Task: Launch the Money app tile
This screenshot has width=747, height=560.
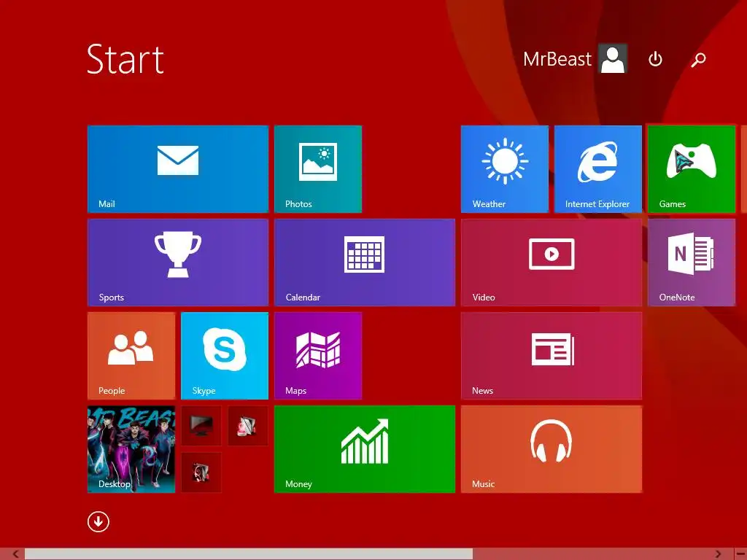Action: point(365,449)
